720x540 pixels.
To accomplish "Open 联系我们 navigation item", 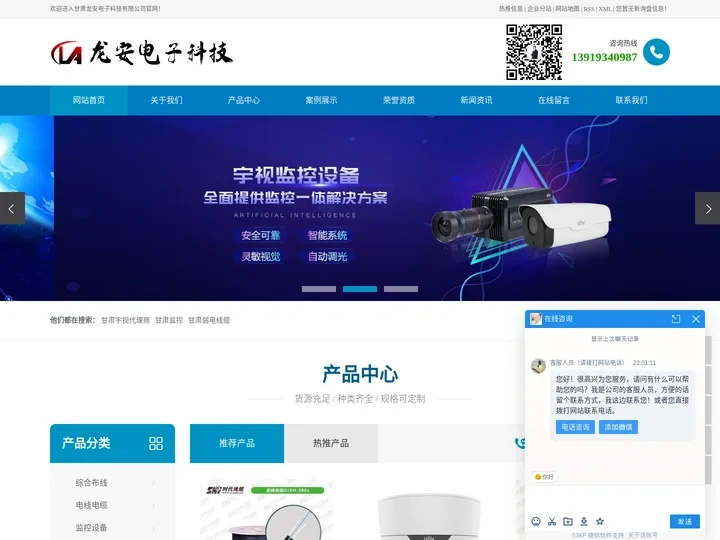I will pyautogui.click(x=631, y=100).
